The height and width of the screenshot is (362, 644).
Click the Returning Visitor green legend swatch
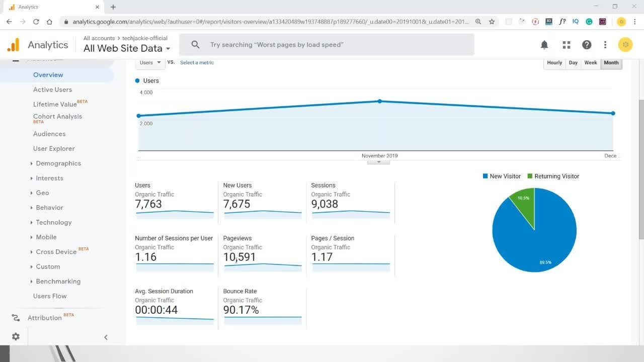click(530, 176)
